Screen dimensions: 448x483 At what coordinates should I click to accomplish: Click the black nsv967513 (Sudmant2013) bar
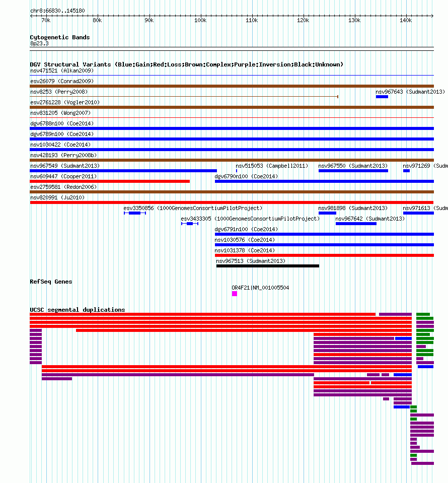(268, 266)
